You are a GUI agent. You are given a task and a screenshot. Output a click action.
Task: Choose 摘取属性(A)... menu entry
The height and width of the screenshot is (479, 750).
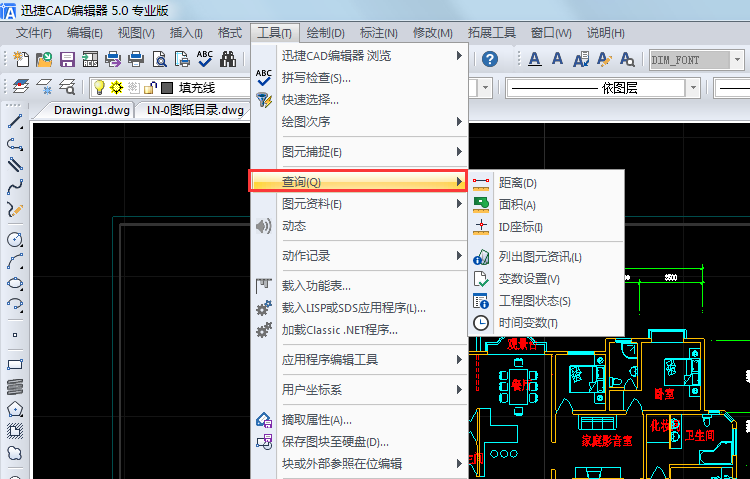point(360,420)
